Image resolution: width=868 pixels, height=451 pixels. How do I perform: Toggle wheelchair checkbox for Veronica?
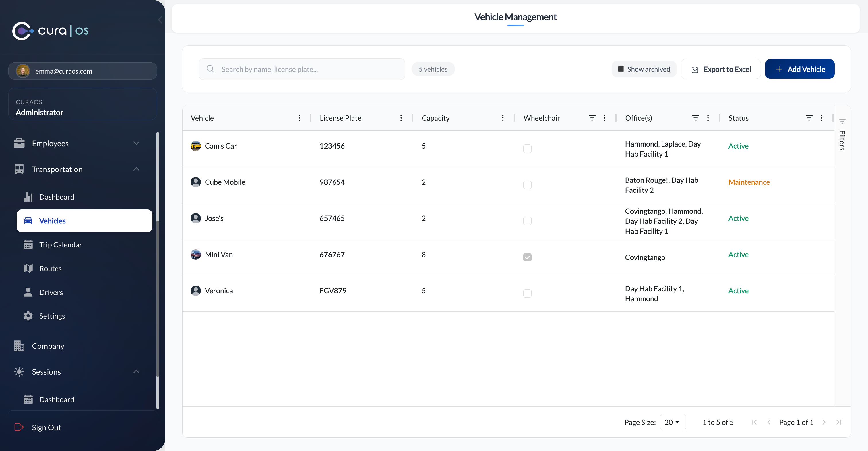[527, 294]
